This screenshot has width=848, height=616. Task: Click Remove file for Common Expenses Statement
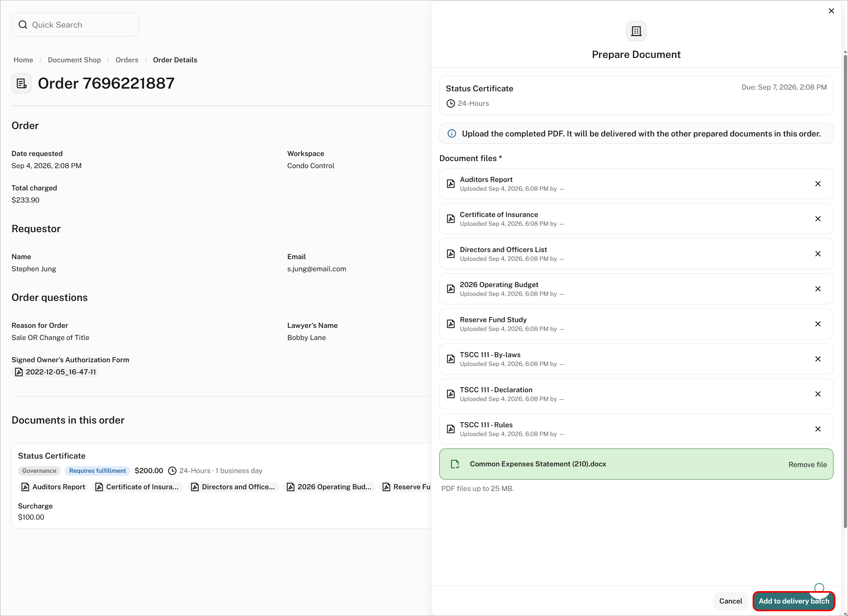pyautogui.click(x=807, y=464)
